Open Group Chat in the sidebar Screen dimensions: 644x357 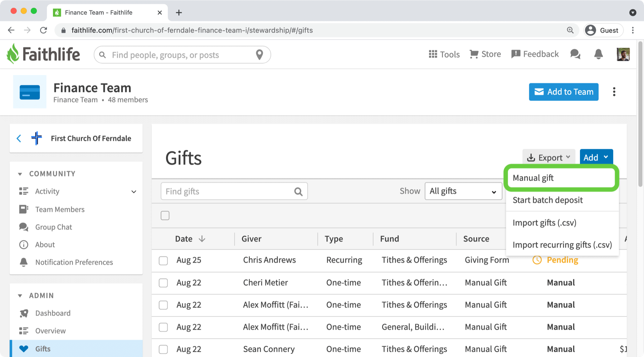click(x=53, y=227)
